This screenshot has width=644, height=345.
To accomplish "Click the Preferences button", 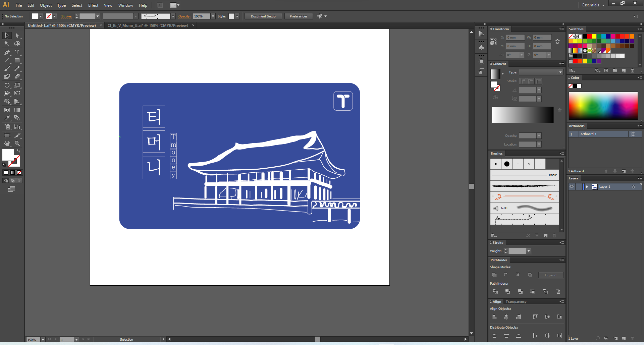I will point(299,16).
